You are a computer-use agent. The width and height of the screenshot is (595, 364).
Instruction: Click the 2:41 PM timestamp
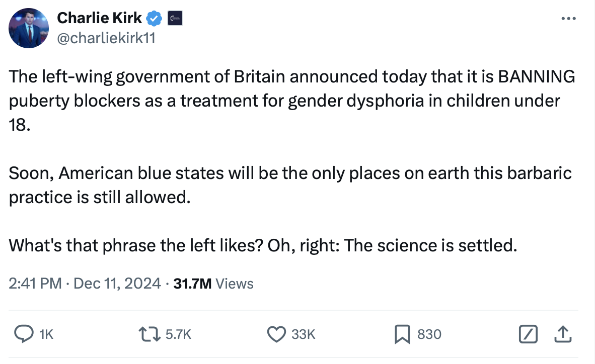point(35,284)
